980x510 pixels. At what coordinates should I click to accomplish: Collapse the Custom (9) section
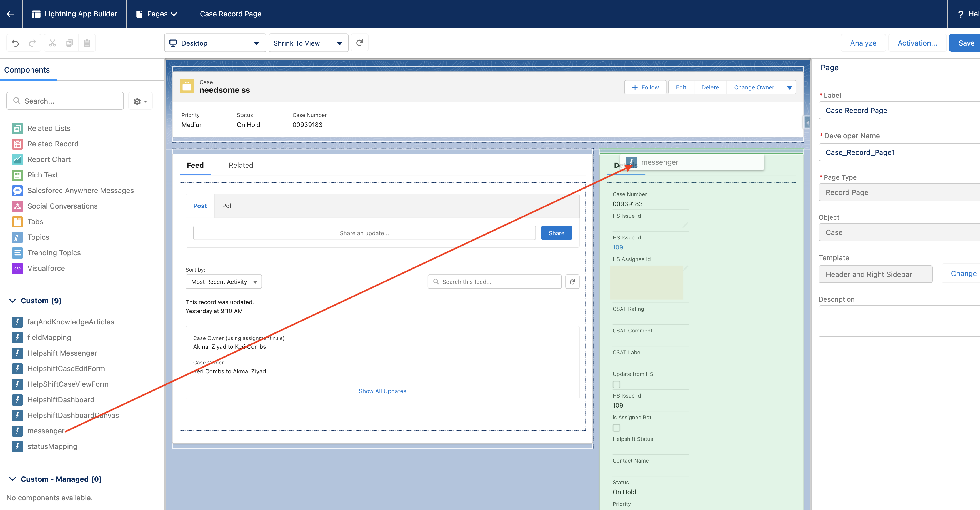point(12,301)
